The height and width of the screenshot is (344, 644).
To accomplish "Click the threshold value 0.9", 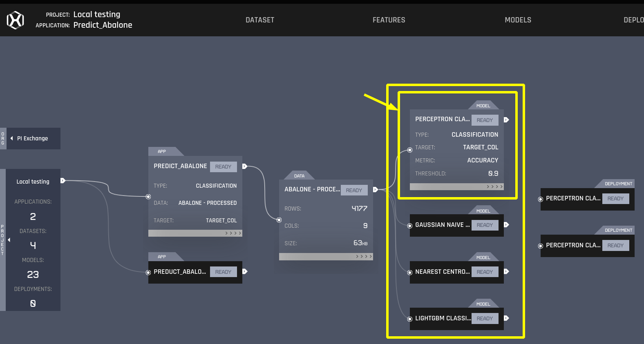I will (493, 173).
